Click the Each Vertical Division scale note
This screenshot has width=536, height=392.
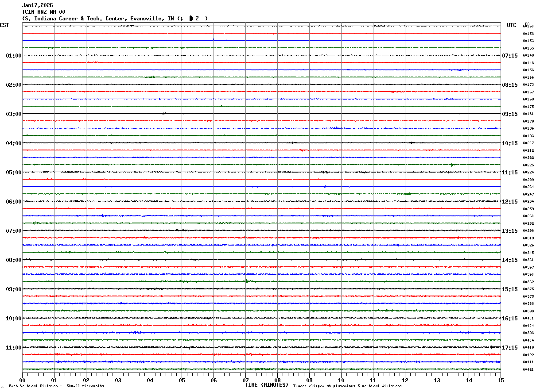coord(56,386)
